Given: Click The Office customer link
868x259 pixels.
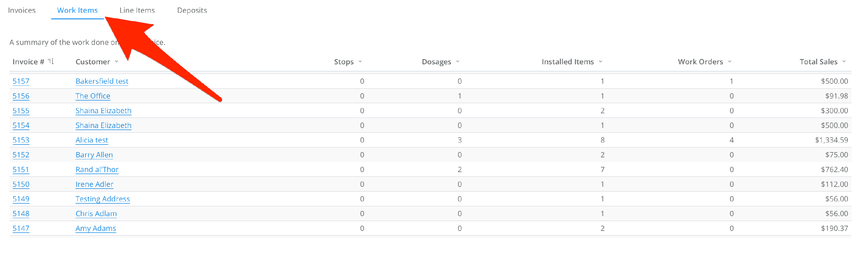Looking at the screenshot, I should (93, 96).
